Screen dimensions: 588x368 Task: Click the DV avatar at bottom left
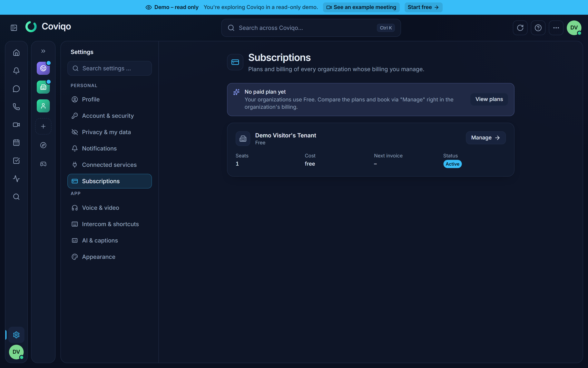[16, 352]
